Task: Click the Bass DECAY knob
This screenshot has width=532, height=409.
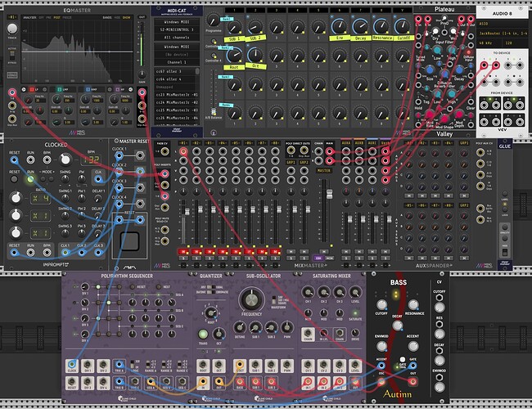Action: [x=397, y=326]
